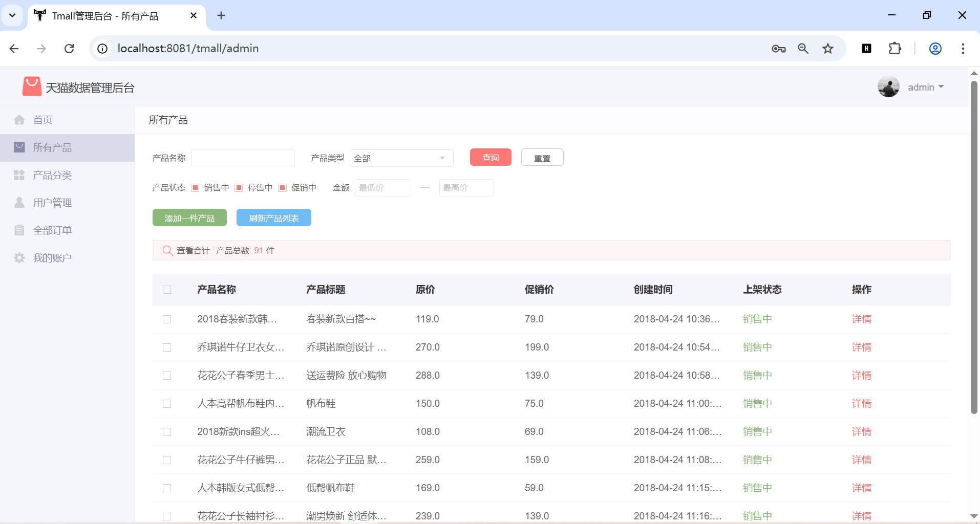The image size is (980, 524).
Task: Click the 产品名称 search input field
Action: [x=243, y=158]
